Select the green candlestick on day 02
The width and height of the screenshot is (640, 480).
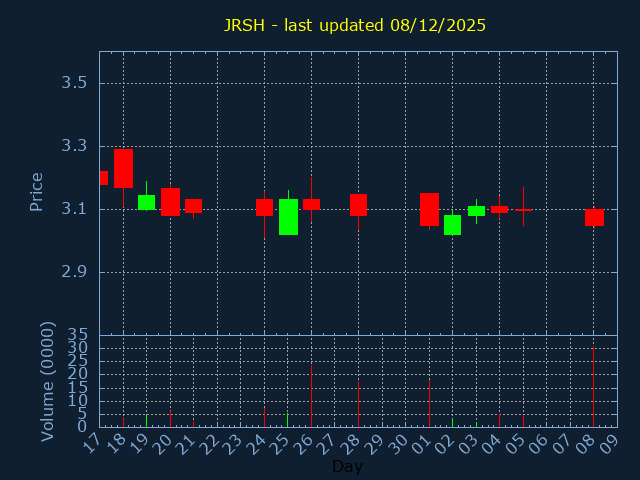[x=452, y=225]
